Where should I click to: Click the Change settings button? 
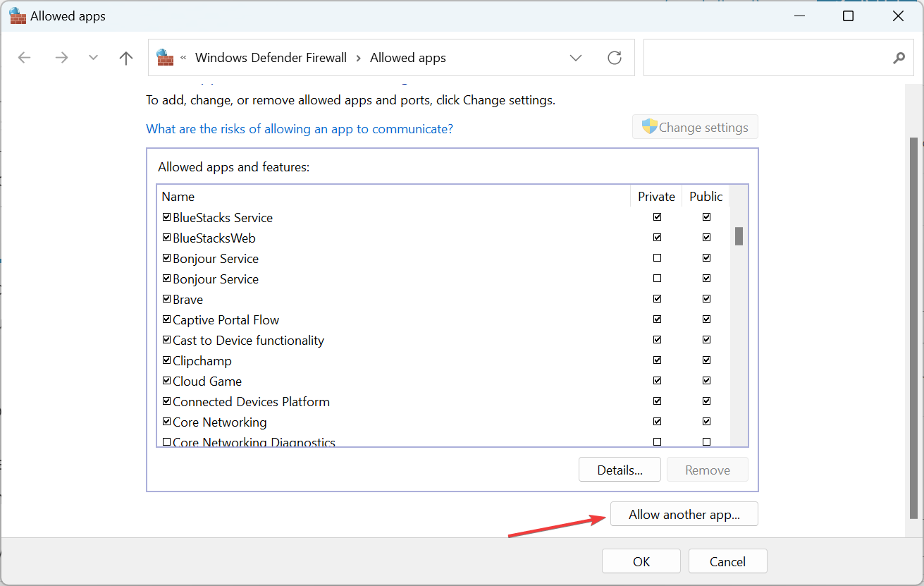point(695,127)
